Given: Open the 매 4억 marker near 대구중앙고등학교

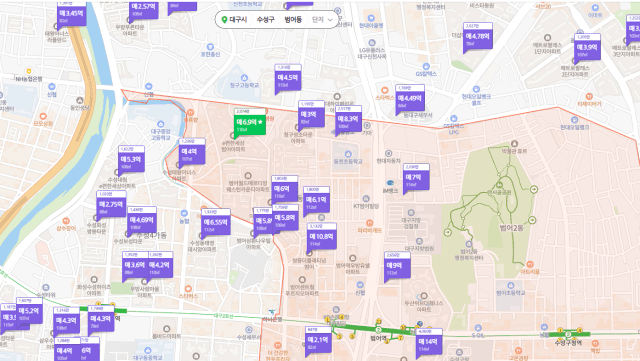Looking at the screenshot, I should (x=191, y=152).
